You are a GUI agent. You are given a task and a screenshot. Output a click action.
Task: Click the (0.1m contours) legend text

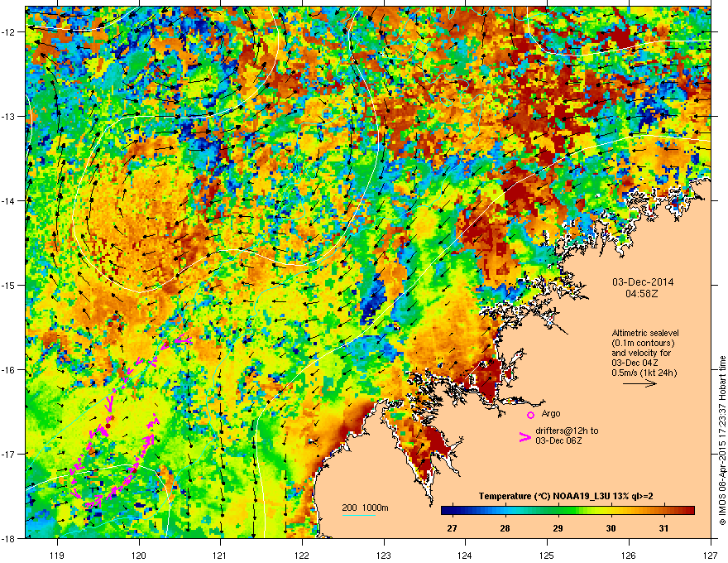pyautogui.click(x=643, y=343)
